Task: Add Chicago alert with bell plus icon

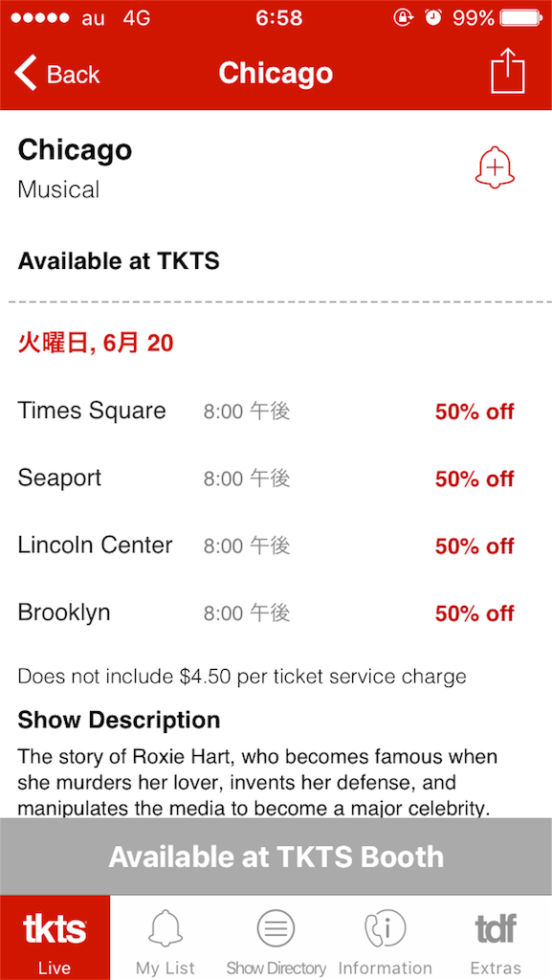Action: click(x=496, y=167)
